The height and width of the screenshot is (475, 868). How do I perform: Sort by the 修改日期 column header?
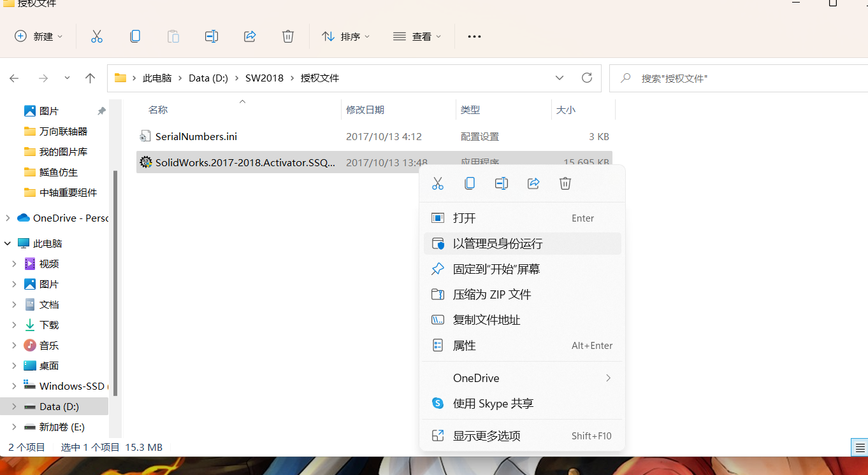point(365,110)
